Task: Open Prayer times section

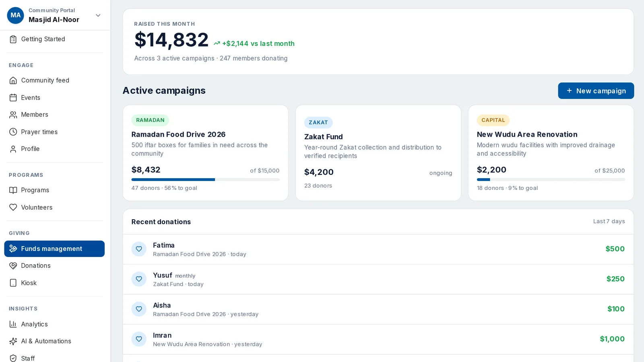Action: tap(54, 132)
